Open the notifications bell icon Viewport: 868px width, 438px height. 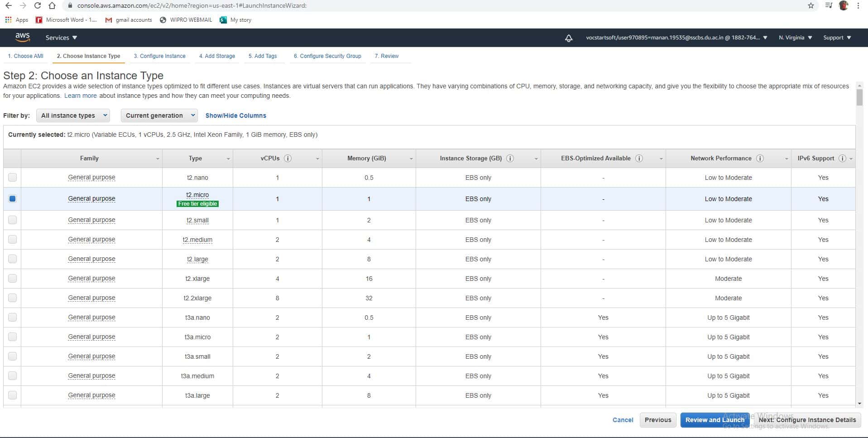click(569, 38)
